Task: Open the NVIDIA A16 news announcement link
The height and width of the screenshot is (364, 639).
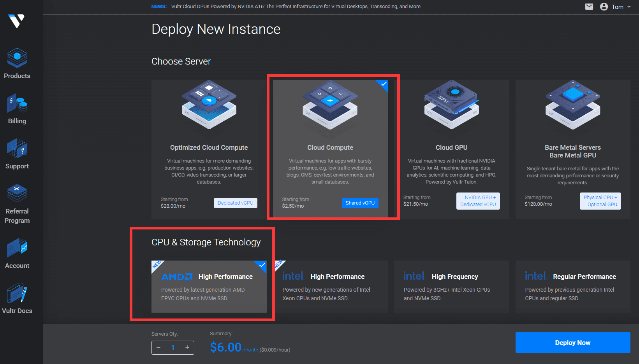Action: pyautogui.click(x=296, y=7)
